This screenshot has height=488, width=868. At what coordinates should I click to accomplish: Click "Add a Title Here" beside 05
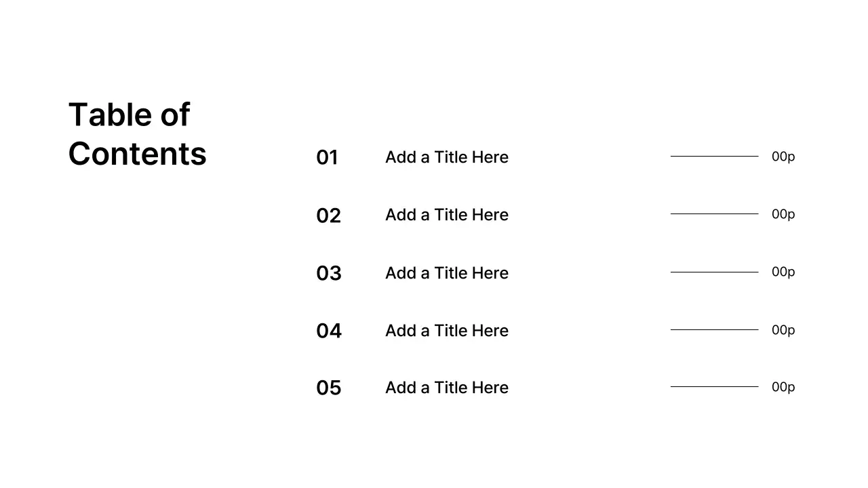[446, 388]
